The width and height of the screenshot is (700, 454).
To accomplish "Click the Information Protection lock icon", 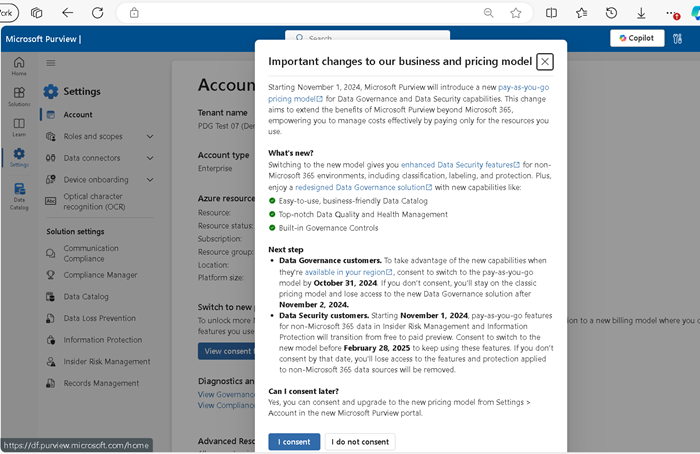I will [51, 340].
